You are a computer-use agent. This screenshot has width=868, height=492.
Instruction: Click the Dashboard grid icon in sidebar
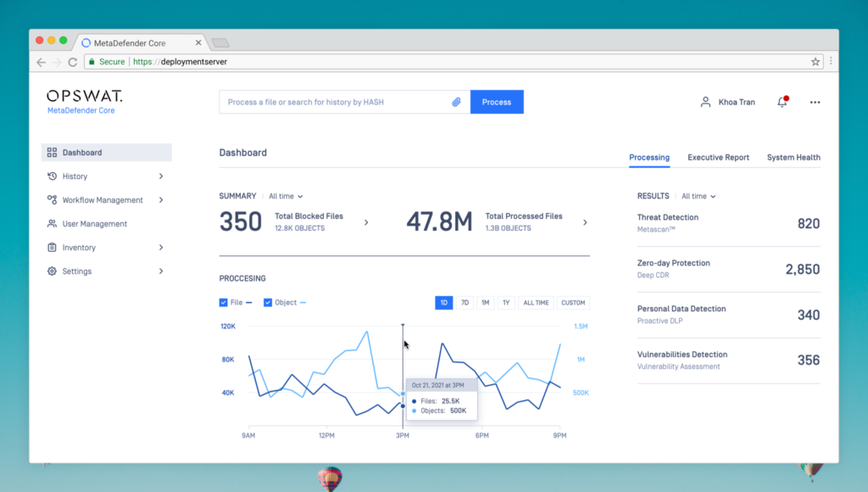(52, 153)
